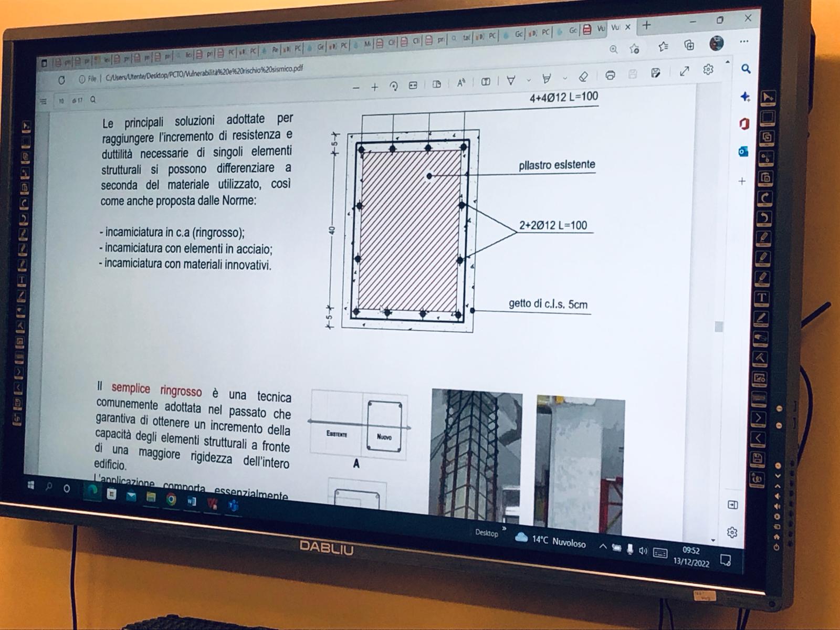Image resolution: width=840 pixels, height=630 pixels.
Task: Toggle the Edge sidebar visibility button
Action: pyautogui.click(x=733, y=505)
